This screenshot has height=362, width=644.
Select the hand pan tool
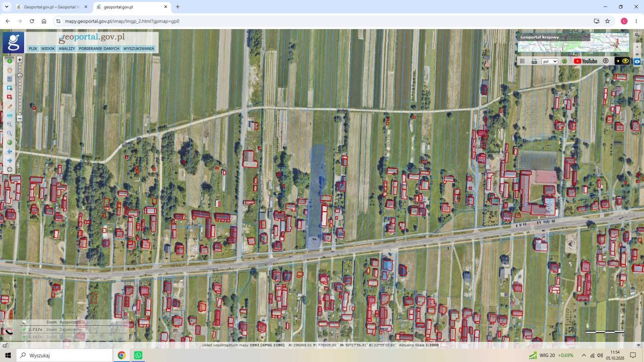click(10, 70)
